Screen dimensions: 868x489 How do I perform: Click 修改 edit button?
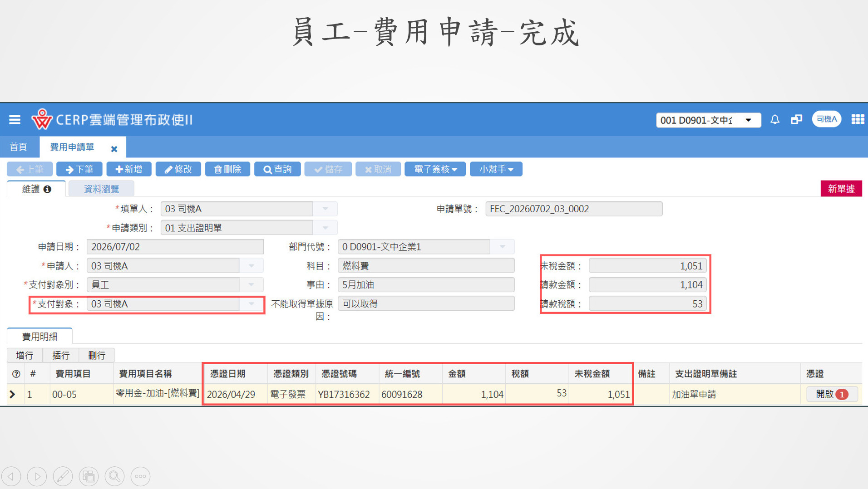178,169
